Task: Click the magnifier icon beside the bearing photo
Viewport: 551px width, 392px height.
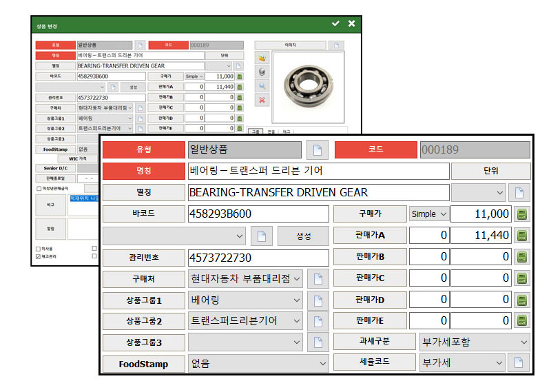Action: pos(262,86)
